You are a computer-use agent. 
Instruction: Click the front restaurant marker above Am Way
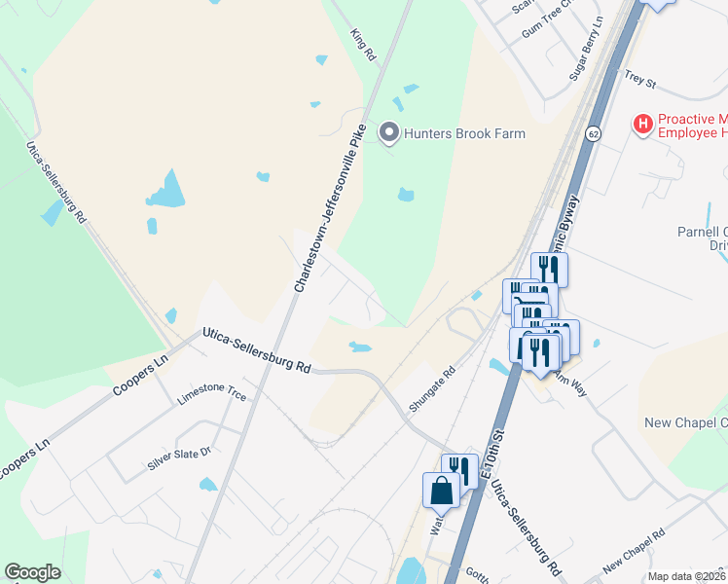(540, 354)
